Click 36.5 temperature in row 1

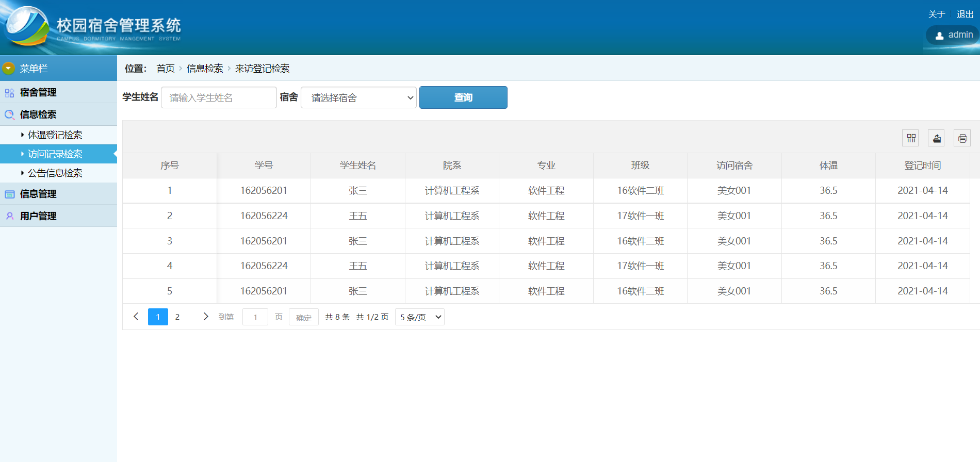coord(828,191)
